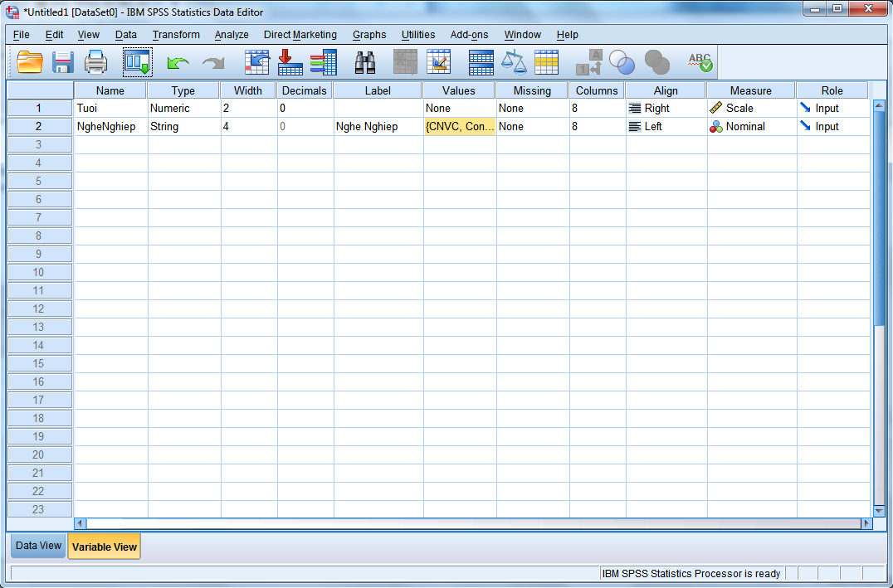Open the Input role cell for Tuoi
Viewport: 893px width, 588px height.
click(832, 108)
